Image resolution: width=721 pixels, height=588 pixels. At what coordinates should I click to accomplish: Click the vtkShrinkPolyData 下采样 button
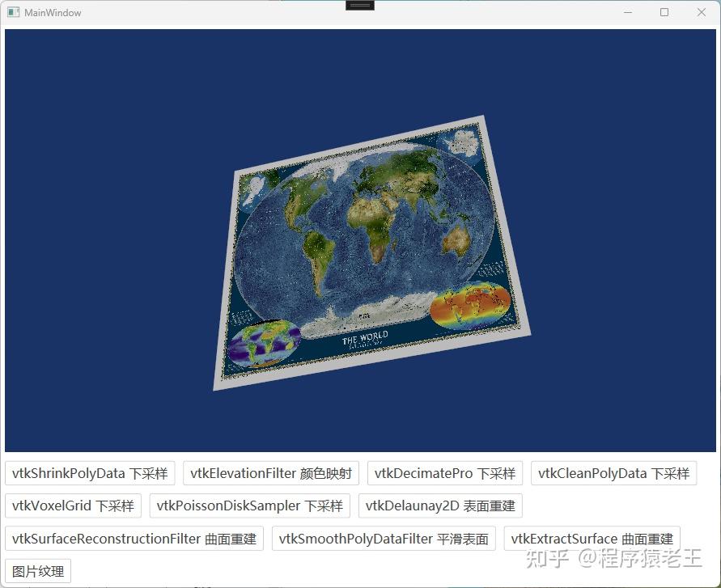pyautogui.click(x=89, y=473)
